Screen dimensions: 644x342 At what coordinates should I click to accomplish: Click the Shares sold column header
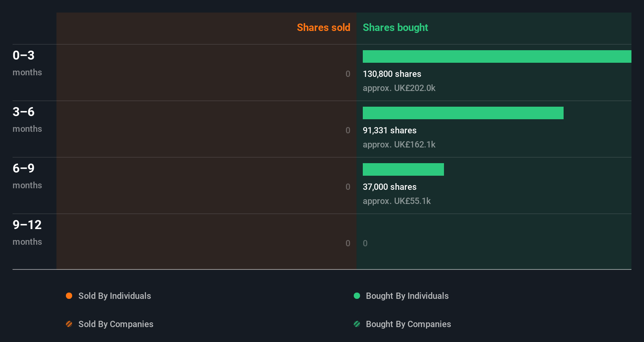point(323,27)
